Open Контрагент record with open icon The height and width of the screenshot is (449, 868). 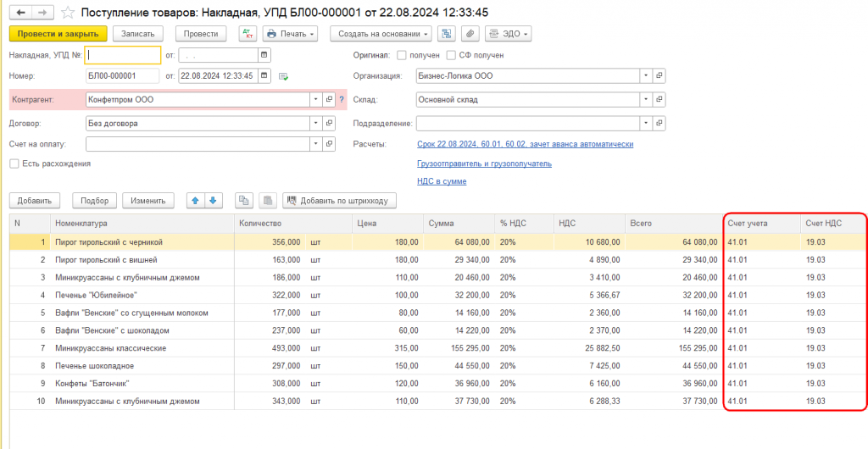[x=329, y=99]
